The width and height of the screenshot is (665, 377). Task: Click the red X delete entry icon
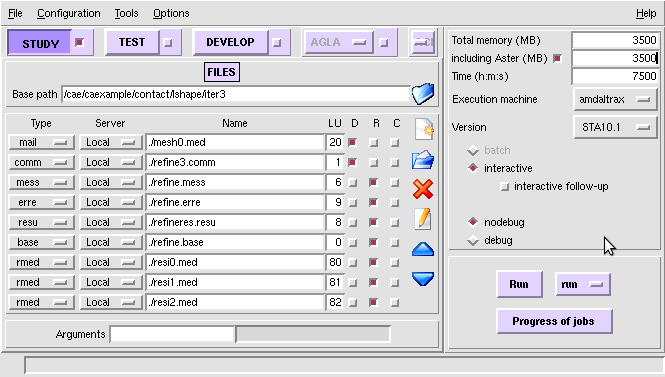[423, 189]
